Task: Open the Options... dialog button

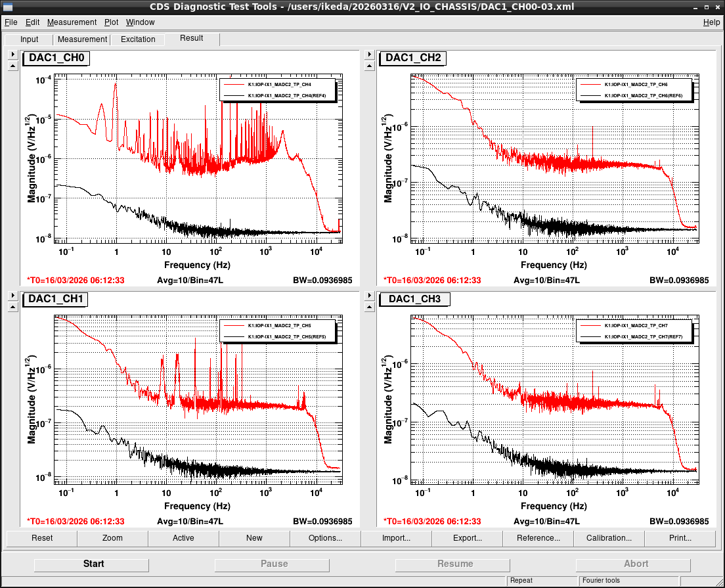Action: 325,538
